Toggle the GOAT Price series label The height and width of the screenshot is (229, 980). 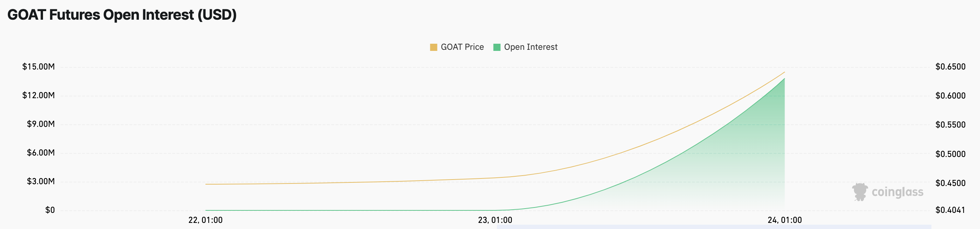(x=462, y=47)
